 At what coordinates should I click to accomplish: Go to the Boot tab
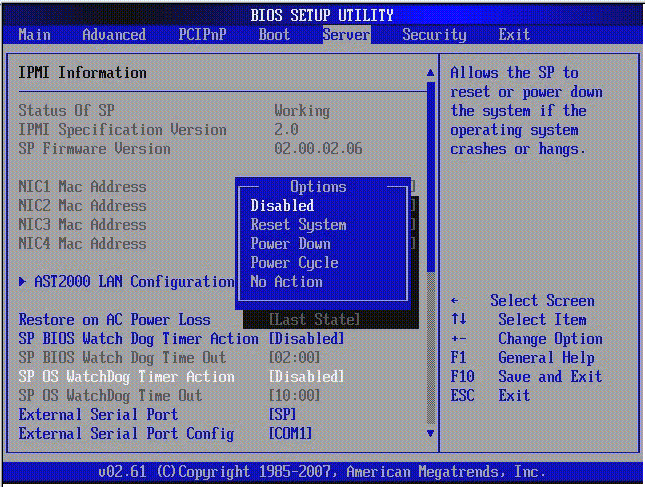pyautogui.click(x=274, y=35)
